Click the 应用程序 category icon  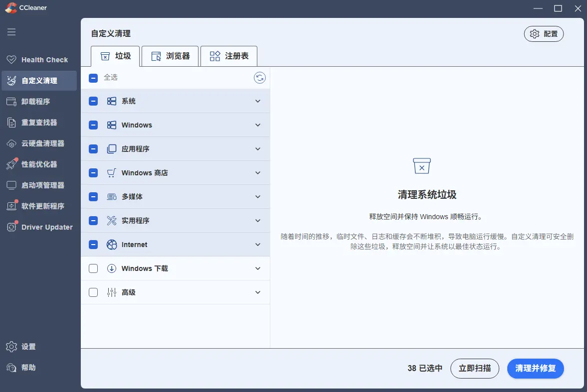(x=112, y=149)
